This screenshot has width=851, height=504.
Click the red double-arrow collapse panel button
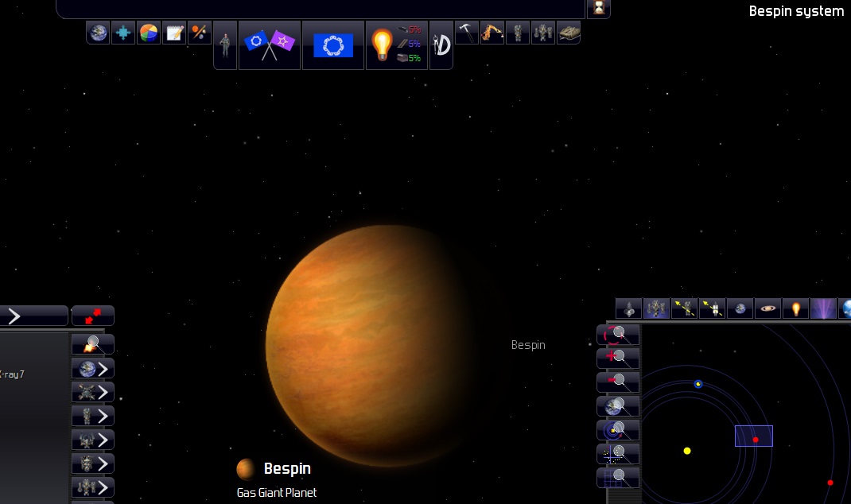click(93, 316)
